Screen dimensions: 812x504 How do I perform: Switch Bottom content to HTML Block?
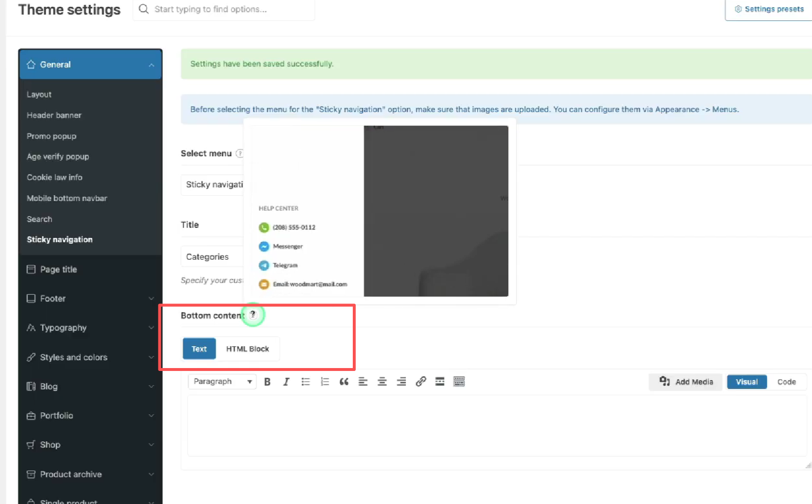click(x=247, y=349)
